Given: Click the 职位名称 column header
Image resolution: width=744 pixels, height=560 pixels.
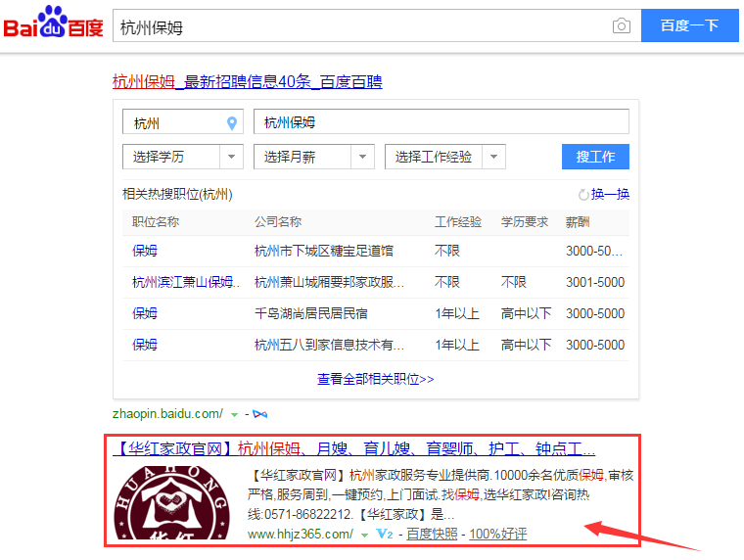Looking at the screenshot, I should pyautogui.click(x=156, y=222).
